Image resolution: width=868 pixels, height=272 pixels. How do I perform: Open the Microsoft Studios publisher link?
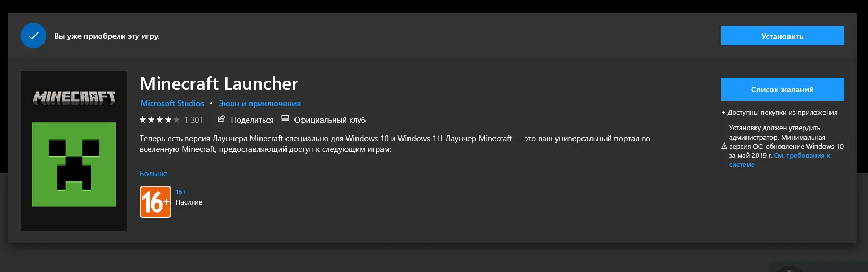point(172,104)
